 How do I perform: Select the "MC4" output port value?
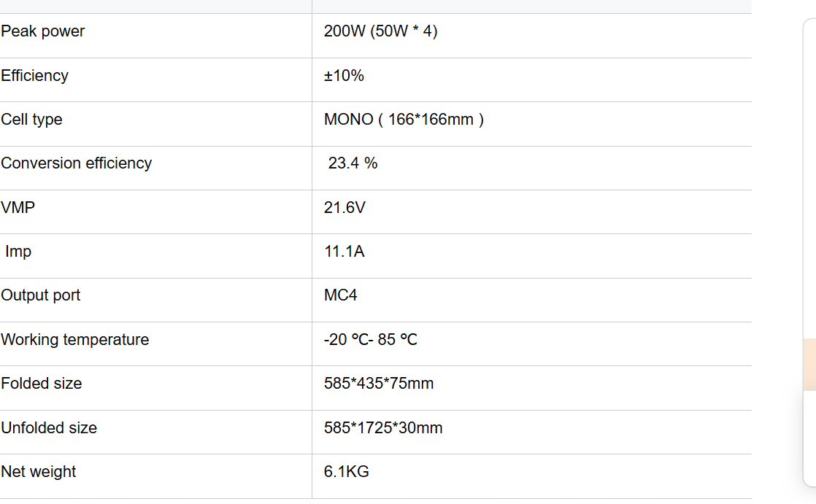[341, 295]
